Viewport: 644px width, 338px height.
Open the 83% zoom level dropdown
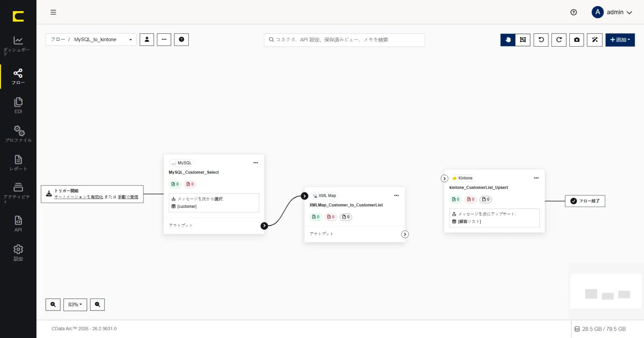coord(75,305)
